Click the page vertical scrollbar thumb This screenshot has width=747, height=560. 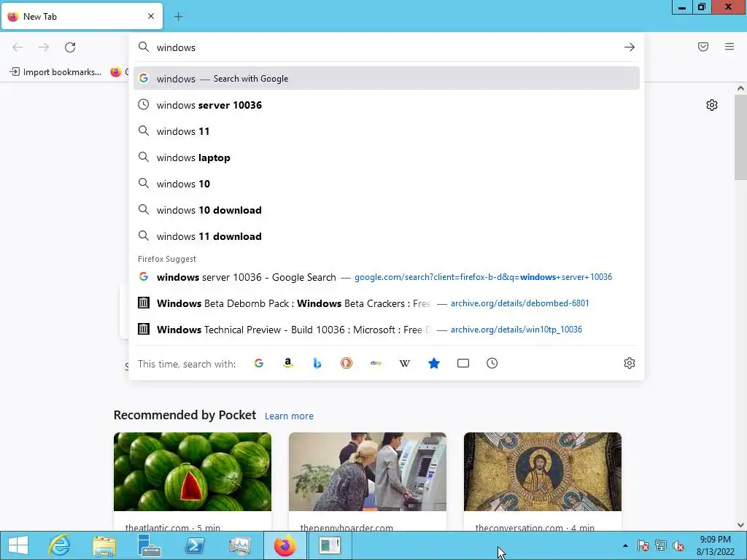point(740,137)
